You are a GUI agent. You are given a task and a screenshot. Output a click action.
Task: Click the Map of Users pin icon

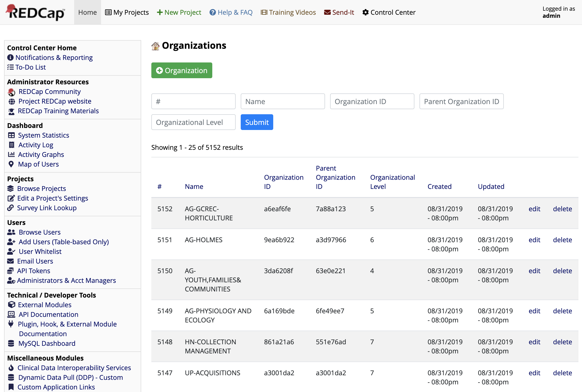[x=11, y=164]
